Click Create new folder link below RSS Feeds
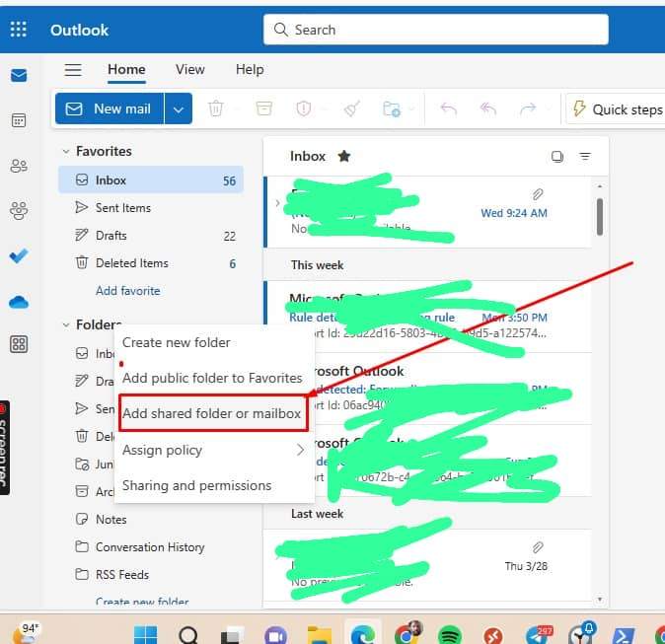 142,602
